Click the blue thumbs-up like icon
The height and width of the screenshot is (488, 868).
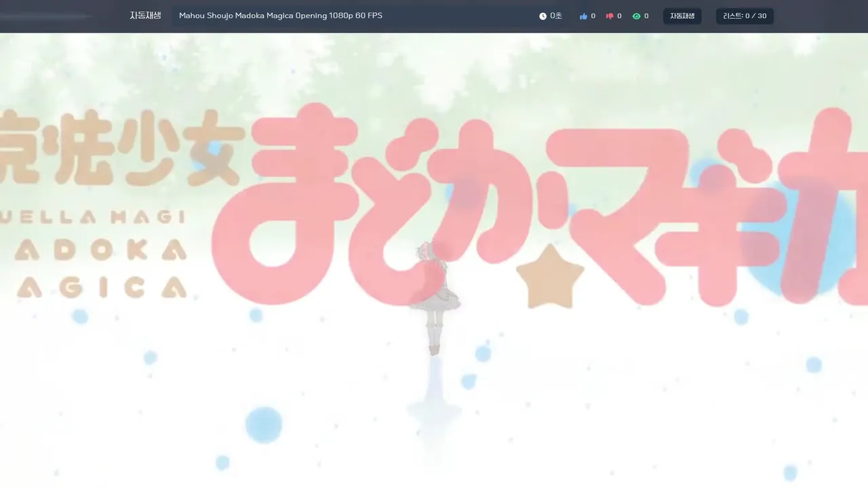[x=583, y=16]
